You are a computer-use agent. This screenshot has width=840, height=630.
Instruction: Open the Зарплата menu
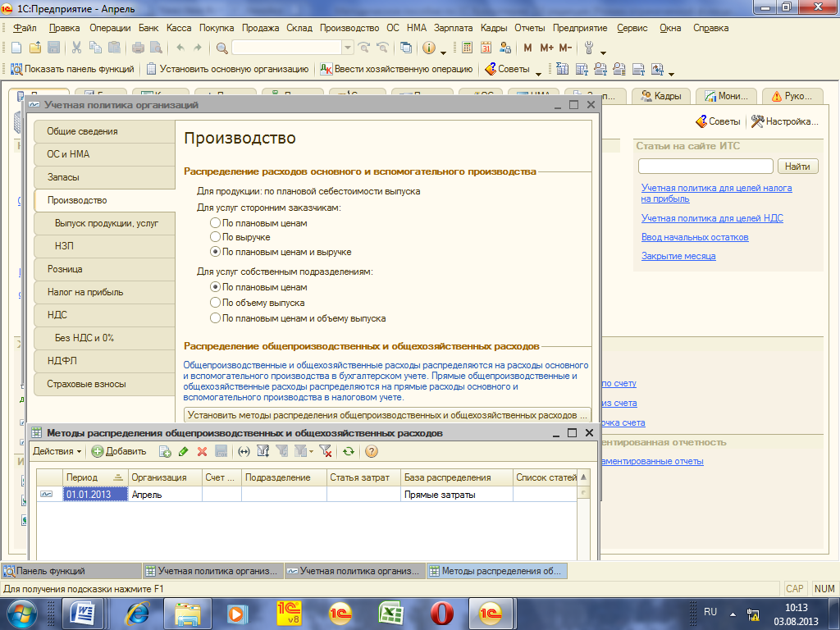tap(453, 28)
